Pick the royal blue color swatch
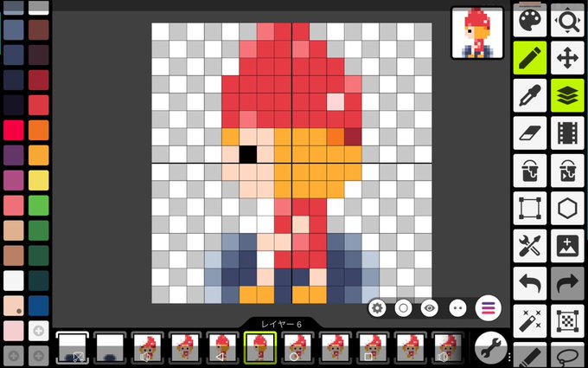Image resolution: width=588 pixels, height=368 pixels. [39, 306]
